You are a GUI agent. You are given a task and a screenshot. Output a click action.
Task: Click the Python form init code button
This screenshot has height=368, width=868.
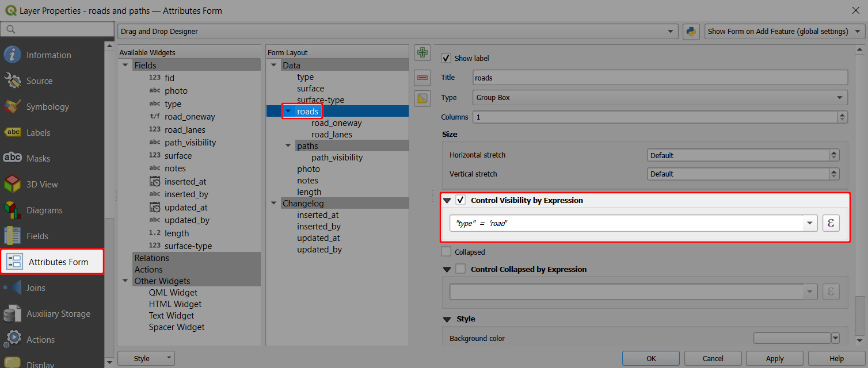[x=691, y=32]
